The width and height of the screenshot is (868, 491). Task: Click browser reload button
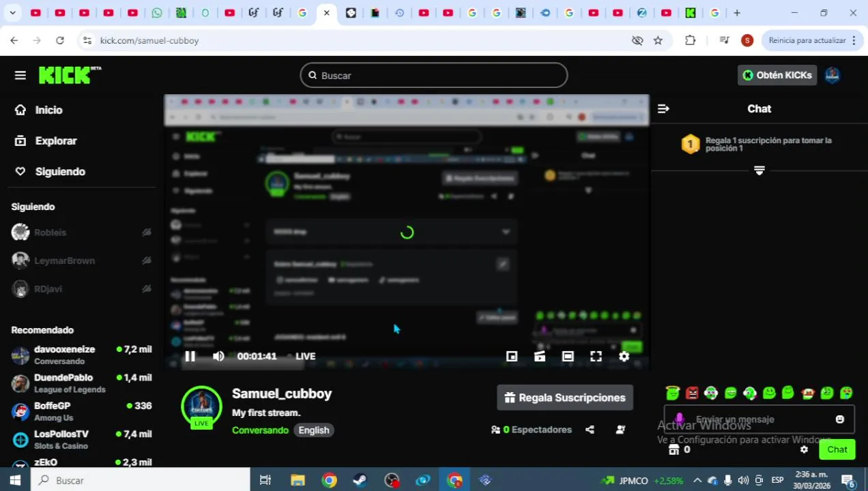(60, 40)
